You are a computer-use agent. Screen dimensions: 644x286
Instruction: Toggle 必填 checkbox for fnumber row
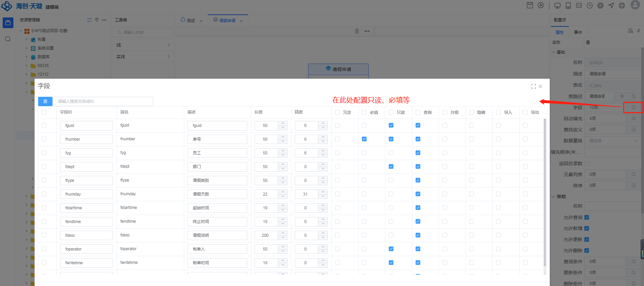pos(364,139)
